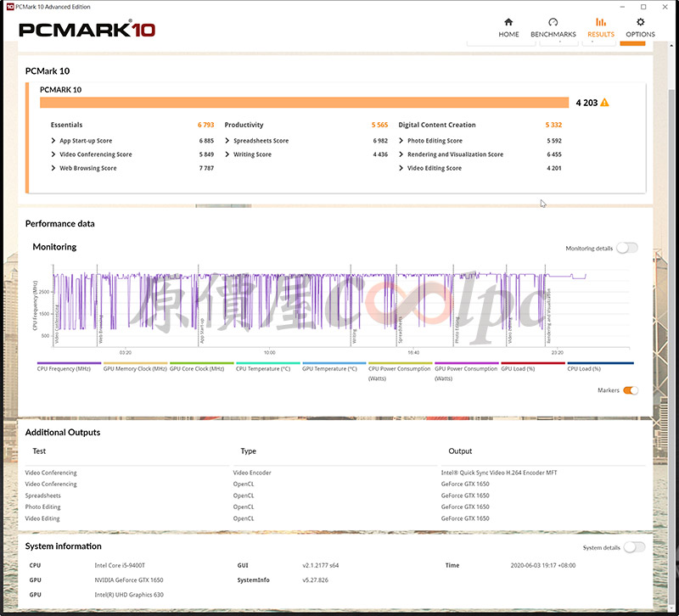Click the Test column header
Screen dimensions: 679x616
[39, 451]
